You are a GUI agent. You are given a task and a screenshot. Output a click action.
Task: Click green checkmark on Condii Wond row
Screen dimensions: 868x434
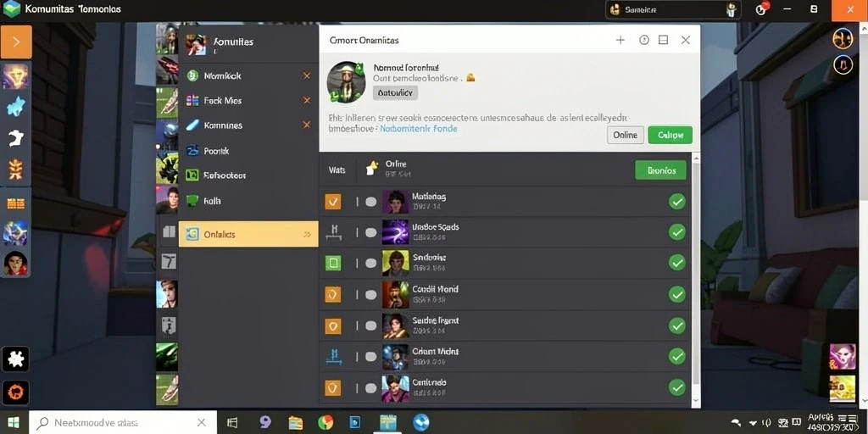coord(676,294)
